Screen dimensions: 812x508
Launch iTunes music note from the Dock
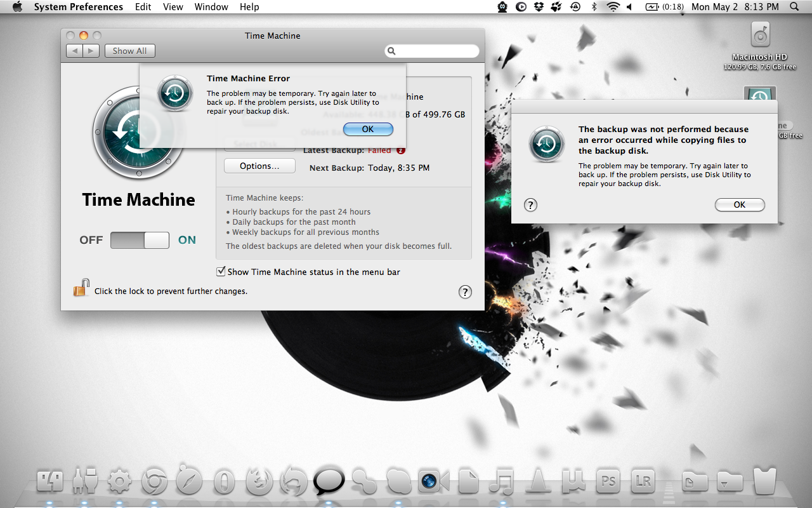502,481
